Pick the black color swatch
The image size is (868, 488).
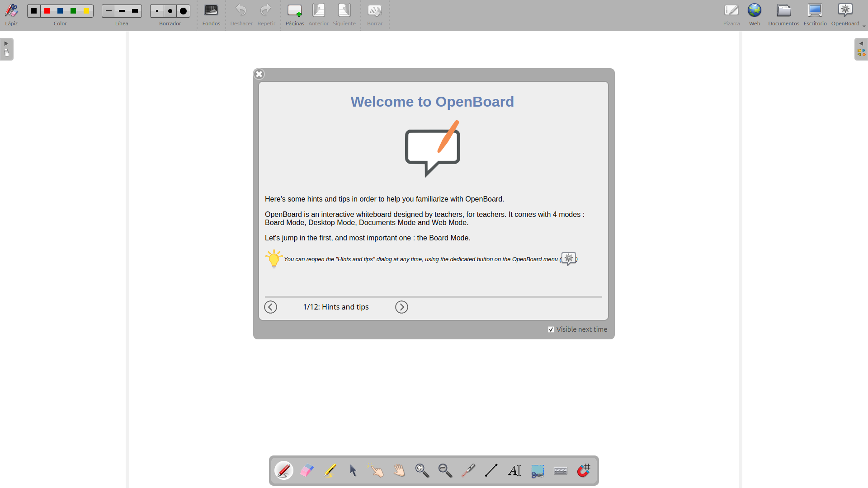click(34, 11)
